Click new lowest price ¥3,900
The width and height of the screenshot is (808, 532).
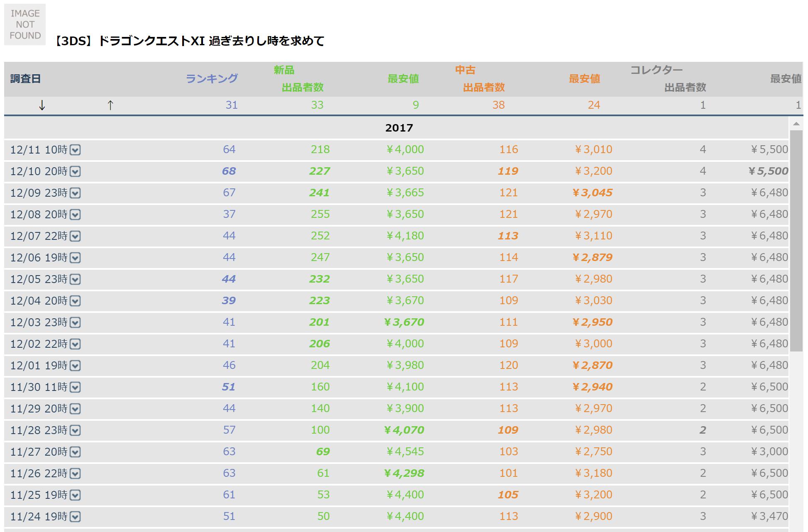click(x=405, y=408)
